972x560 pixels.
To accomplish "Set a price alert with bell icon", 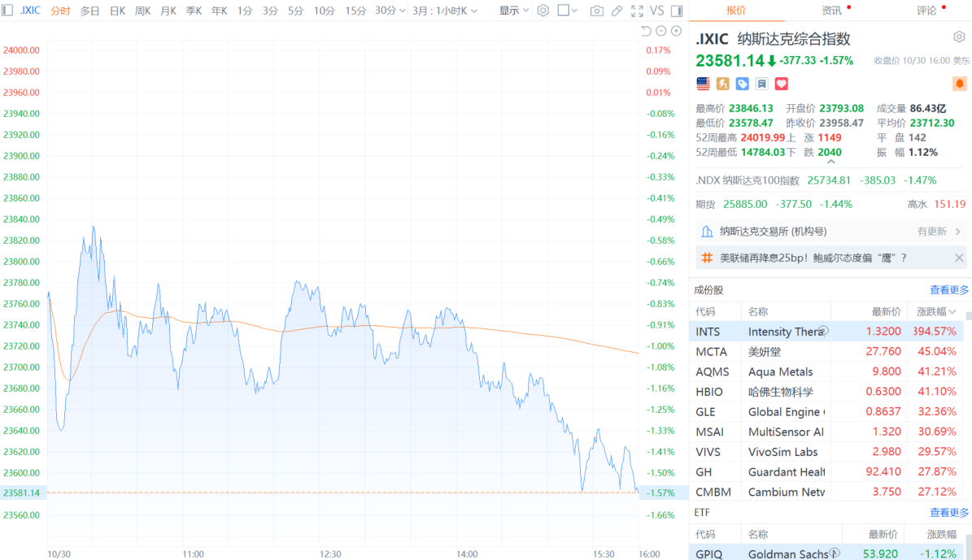I will pos(960,84).
